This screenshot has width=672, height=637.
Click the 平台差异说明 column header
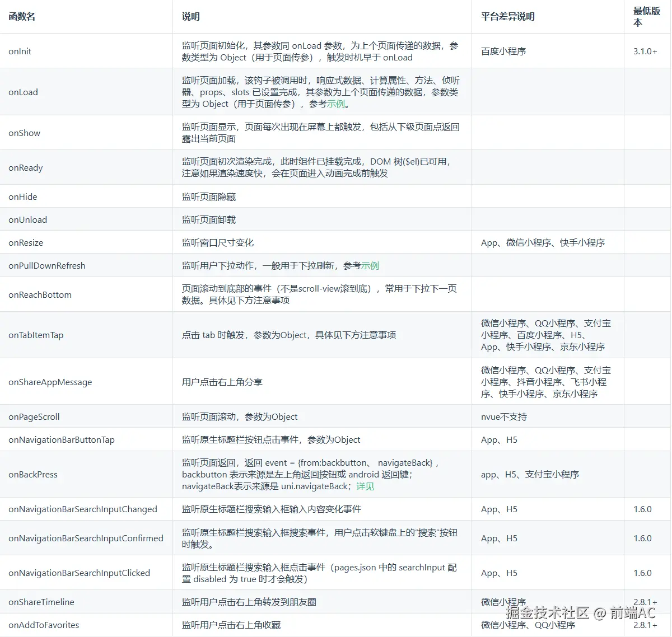(506, 16)
